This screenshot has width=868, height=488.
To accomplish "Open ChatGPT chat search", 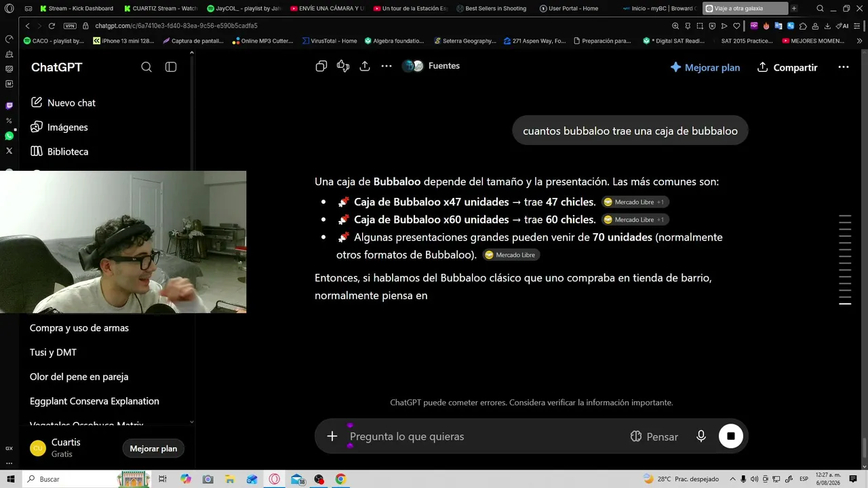I will coord(146,67).
